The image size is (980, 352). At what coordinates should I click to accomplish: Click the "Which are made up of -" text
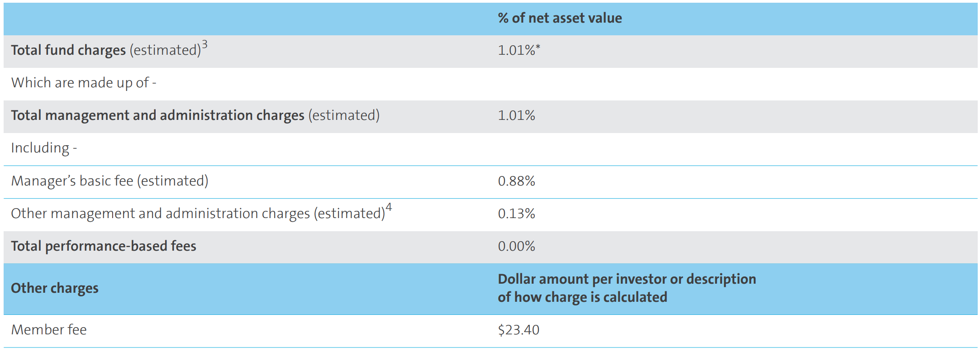(x=84, y=83)
